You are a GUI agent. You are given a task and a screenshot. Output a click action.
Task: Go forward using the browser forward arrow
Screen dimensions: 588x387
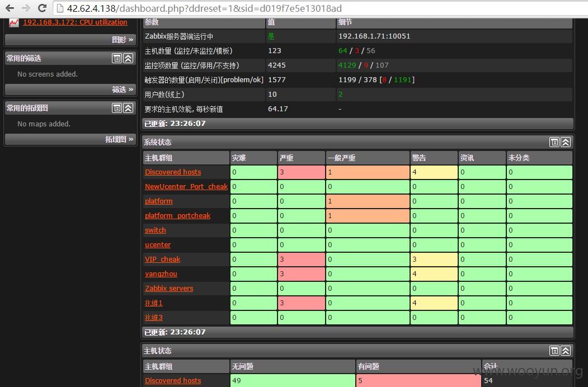(x=26, y=8)
